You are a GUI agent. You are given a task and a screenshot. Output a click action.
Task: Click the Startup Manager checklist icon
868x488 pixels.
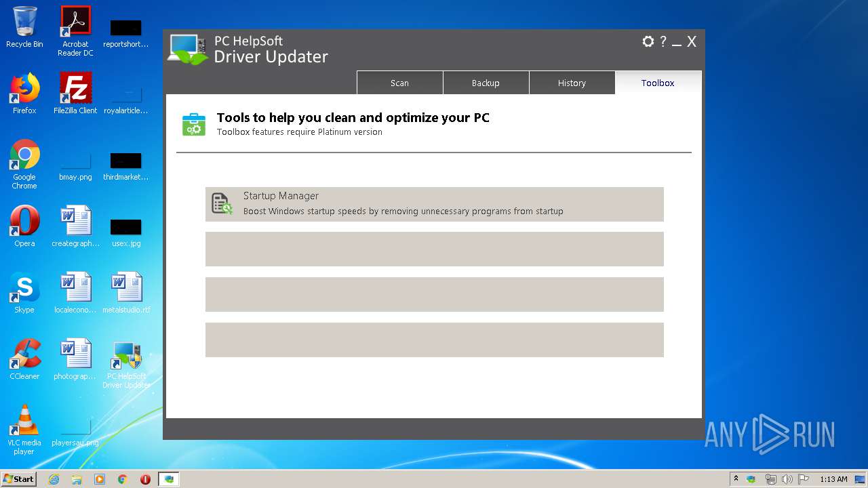click(x=222, y=203)
